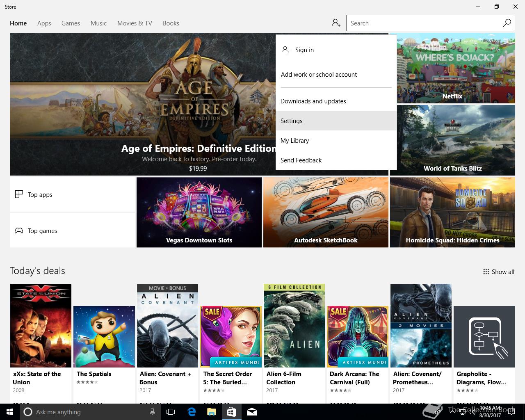
Task: Open Task View on the taskbar
Action: click(171, 412)
